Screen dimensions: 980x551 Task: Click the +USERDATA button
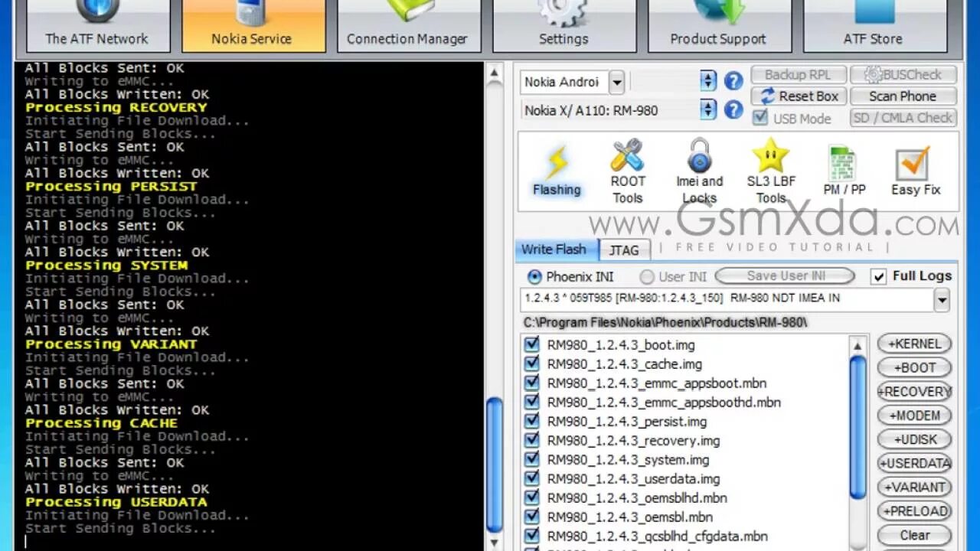pos(914,463)
